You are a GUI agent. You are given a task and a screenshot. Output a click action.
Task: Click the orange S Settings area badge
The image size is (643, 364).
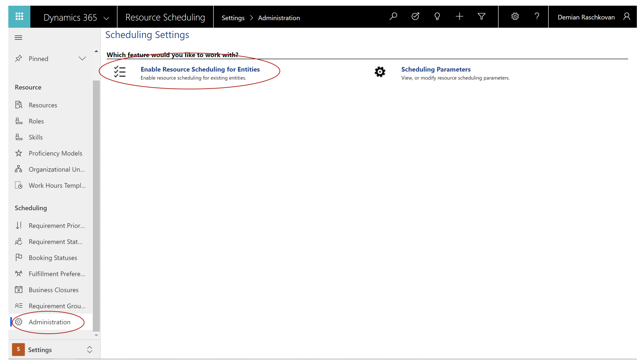tap(18, 349)
